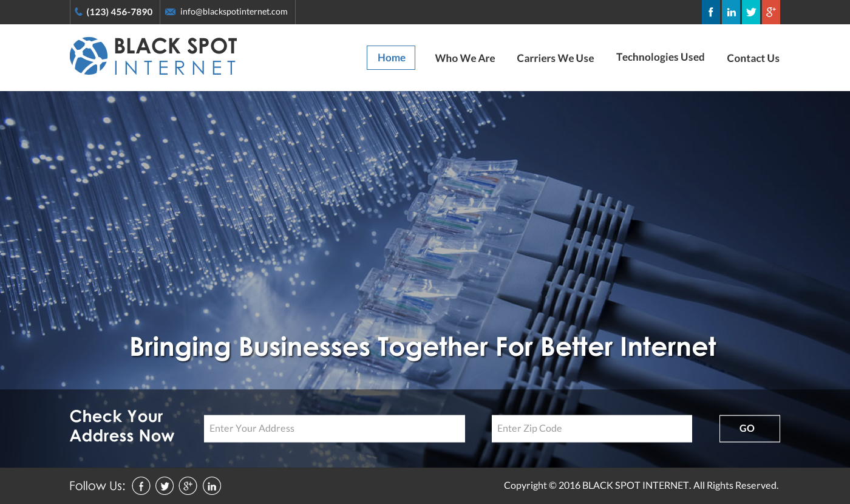Open the Twitter icon in top bar
This screenshot has height=504, width=850.
click(751, 12)
